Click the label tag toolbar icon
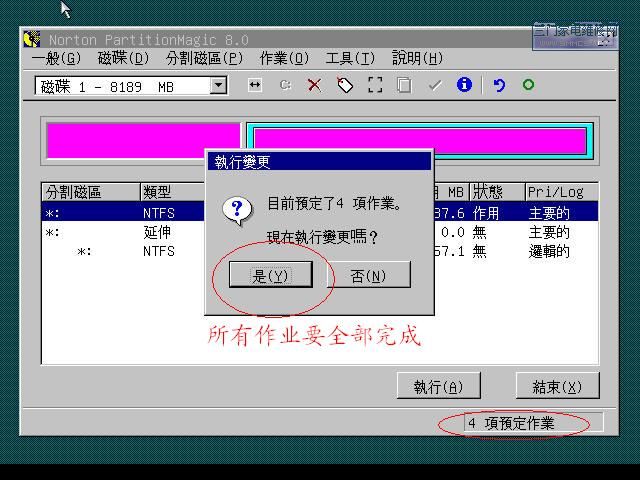 (x=345, y=86)
